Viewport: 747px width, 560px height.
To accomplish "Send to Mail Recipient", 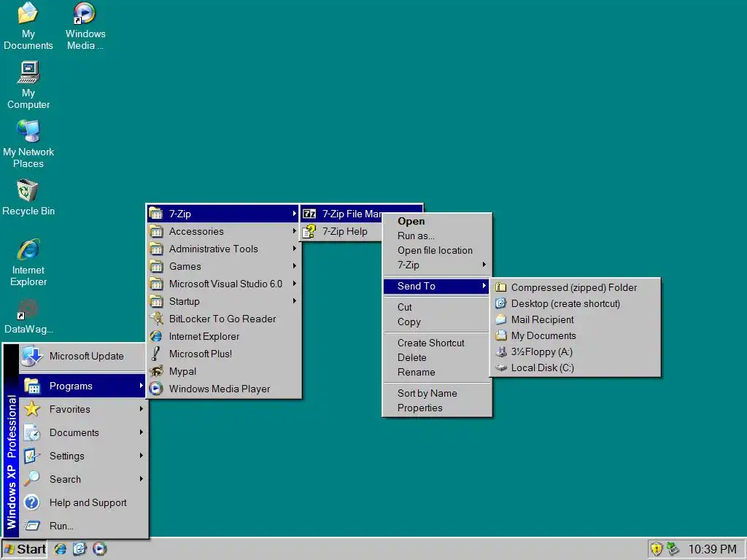I will point(575,319).
